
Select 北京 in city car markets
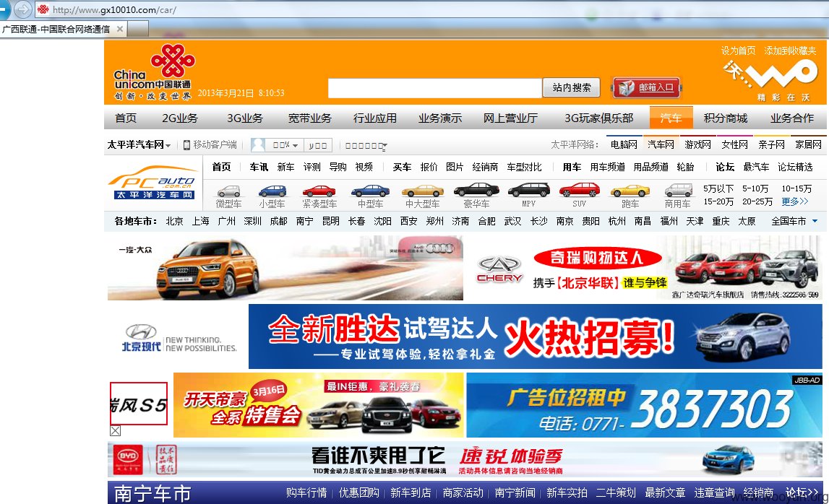tap(174, 222)
